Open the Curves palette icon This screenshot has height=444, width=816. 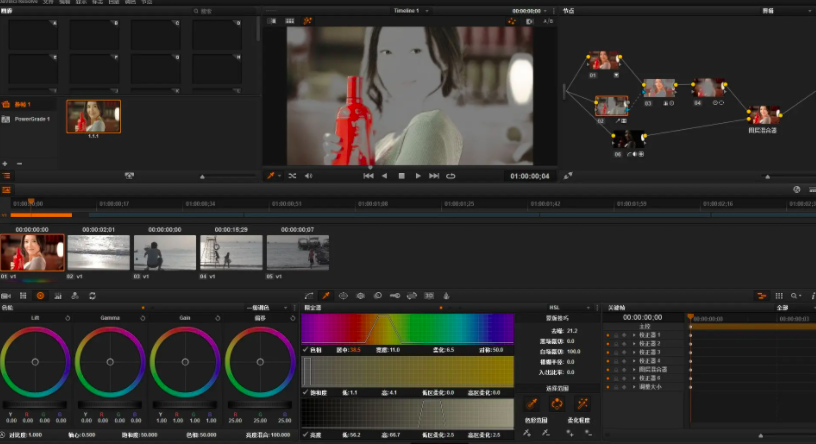[309, 296]
